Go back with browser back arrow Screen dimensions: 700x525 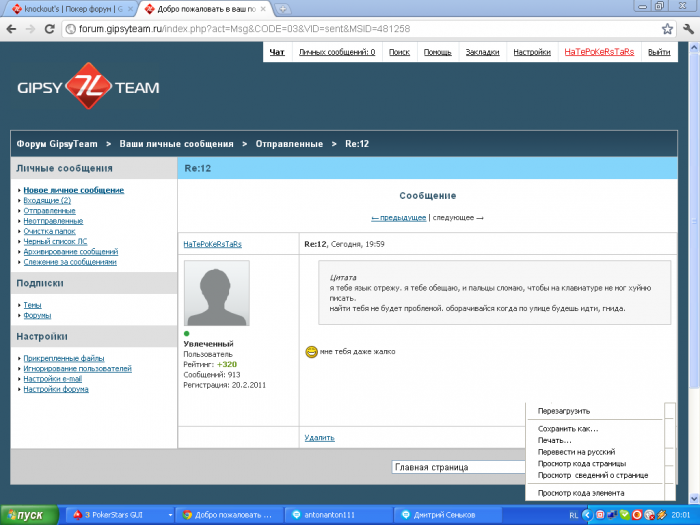click(x=12, y=29)
